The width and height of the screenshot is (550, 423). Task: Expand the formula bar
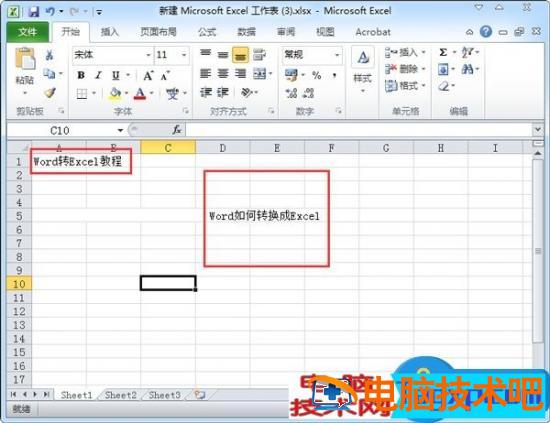pyautogui.click(x=538, y=129)
